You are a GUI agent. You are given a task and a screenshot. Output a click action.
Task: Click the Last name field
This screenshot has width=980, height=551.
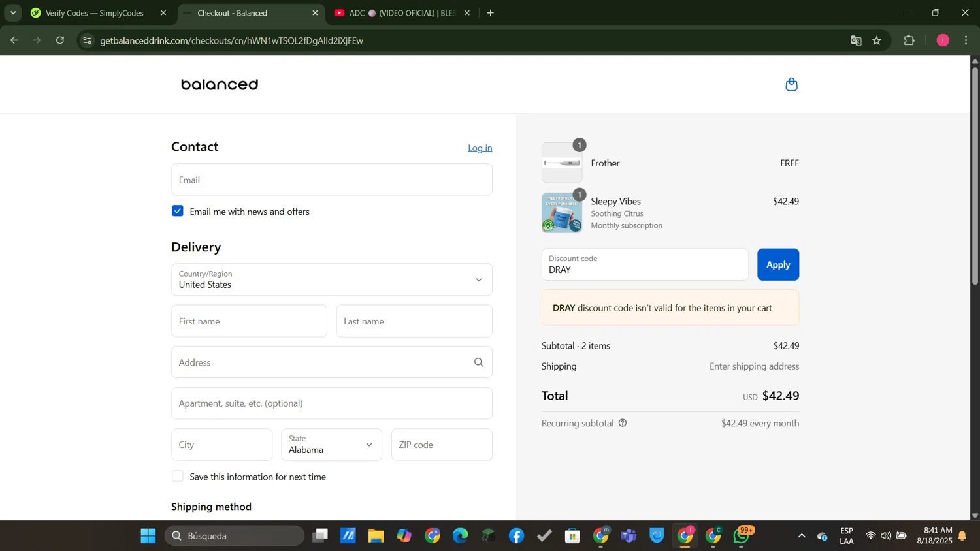(414, 321)
